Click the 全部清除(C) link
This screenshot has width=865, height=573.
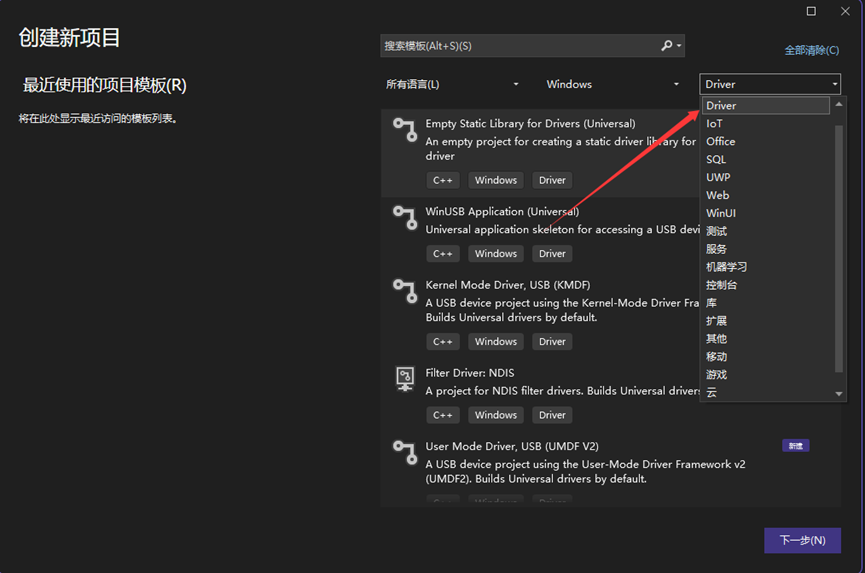pyautogui.click(x=812, y=50)
